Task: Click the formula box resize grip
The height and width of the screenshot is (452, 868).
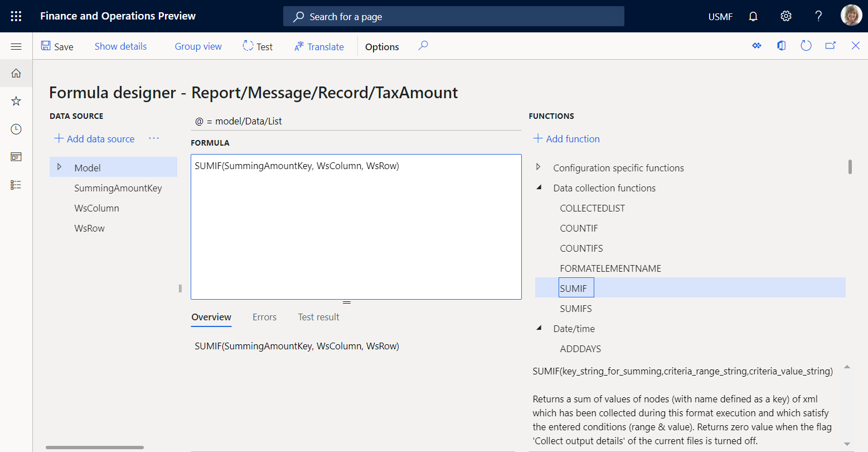Action: tap(347, 302)
